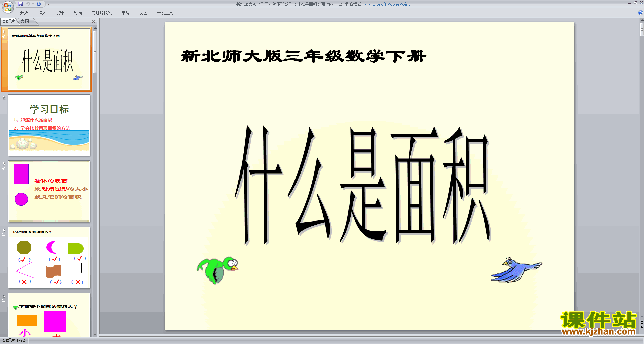Click animation star icon beside slide 1
The height and width of the screenshot is (344, 644).
pyautogui.click(x=4, y=36)
